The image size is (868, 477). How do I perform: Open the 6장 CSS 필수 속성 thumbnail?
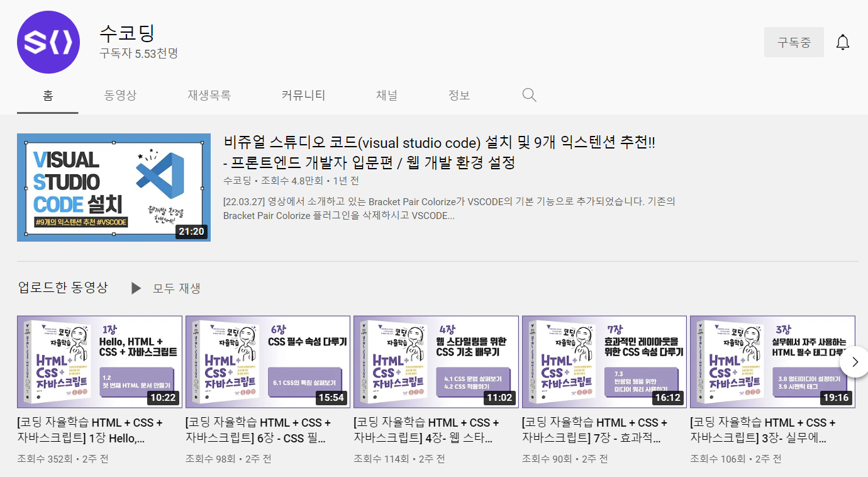(268, 362)
